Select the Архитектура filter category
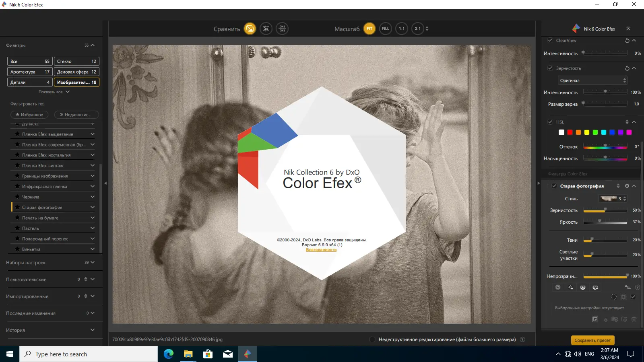Screen dimensions: 644x362 coord(30,72)
